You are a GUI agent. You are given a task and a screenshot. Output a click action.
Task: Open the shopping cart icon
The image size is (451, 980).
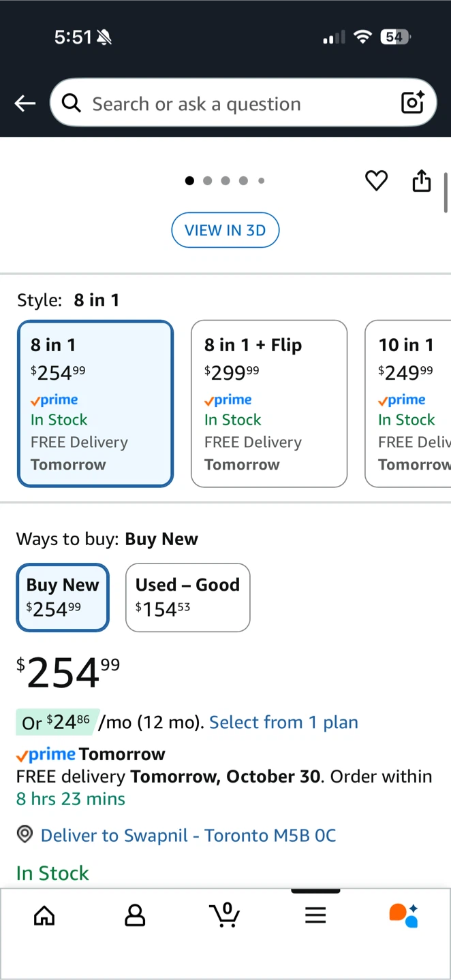(x=225, y=915)
